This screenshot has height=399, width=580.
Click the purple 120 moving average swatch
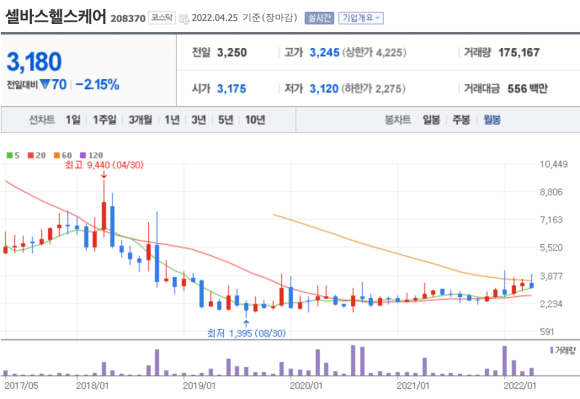[x=83, y=155]
